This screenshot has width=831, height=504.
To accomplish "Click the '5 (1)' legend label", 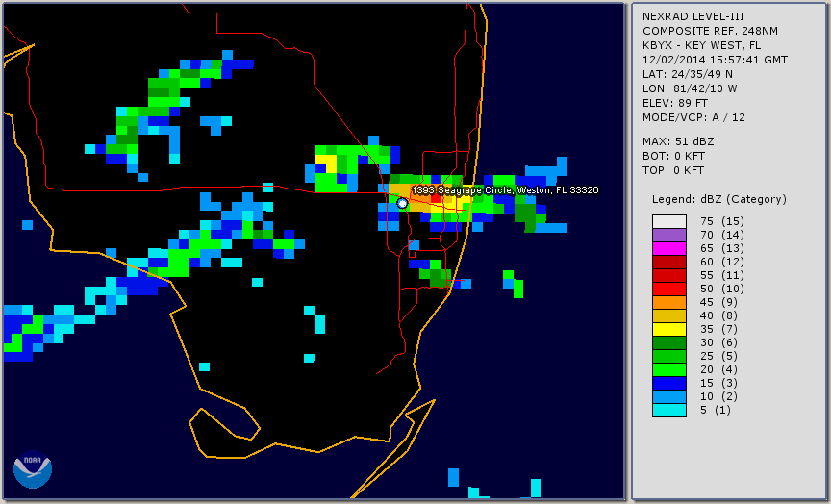I will pyautogui.click(x=715, y=410).
